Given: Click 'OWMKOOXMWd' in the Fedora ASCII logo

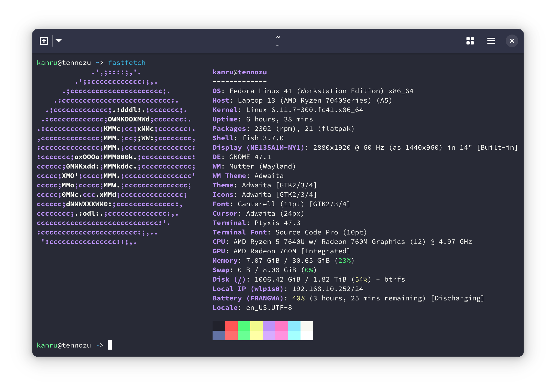Looking at the screenshot, I should point(129,119).
